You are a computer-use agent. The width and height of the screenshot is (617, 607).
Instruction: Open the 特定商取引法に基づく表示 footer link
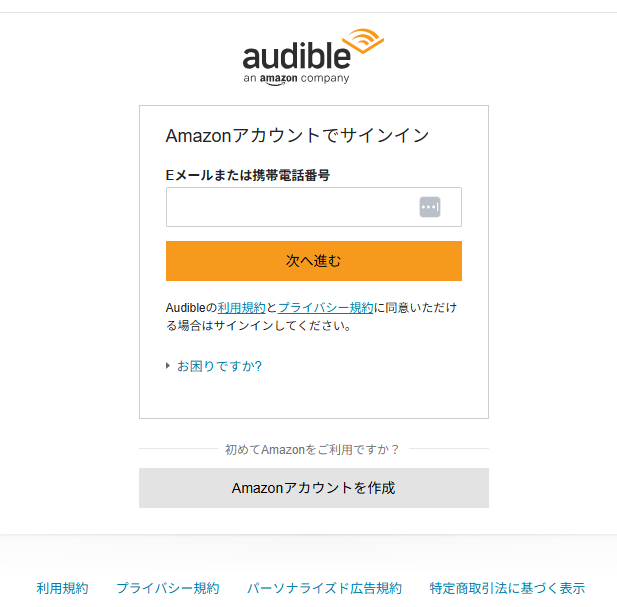[x=507, y=588]
